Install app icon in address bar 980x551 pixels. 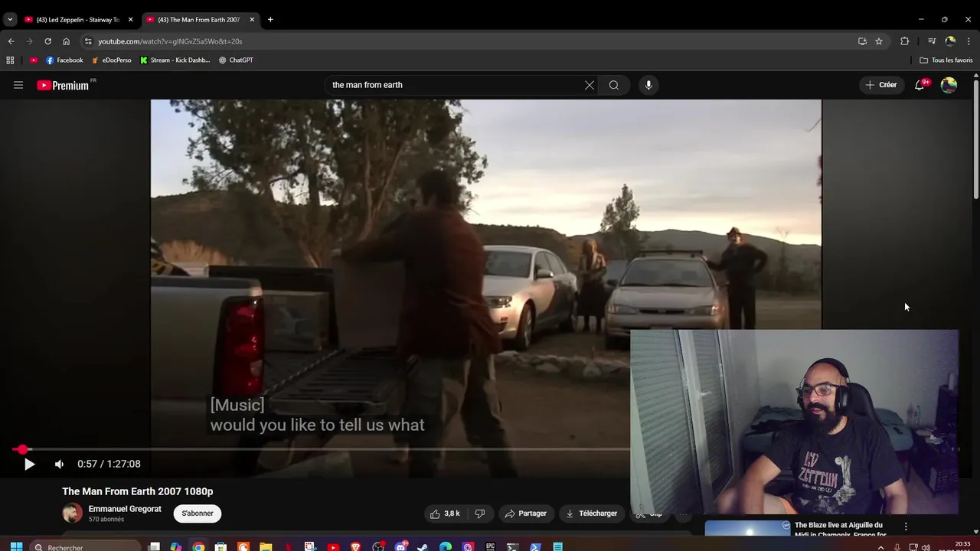click(862, 41)
